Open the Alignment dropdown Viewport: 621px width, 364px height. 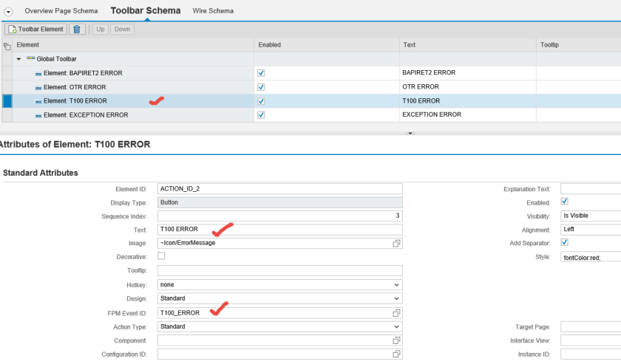pos(591,229)
